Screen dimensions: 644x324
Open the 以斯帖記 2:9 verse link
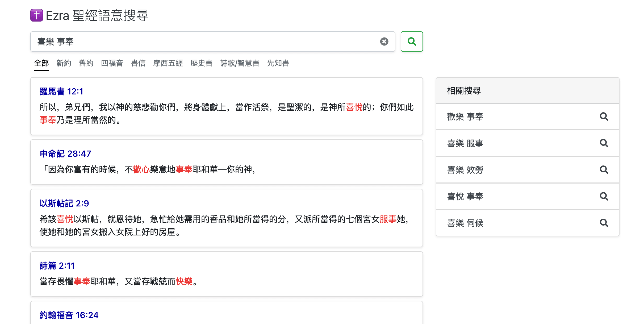click(64, 203)
